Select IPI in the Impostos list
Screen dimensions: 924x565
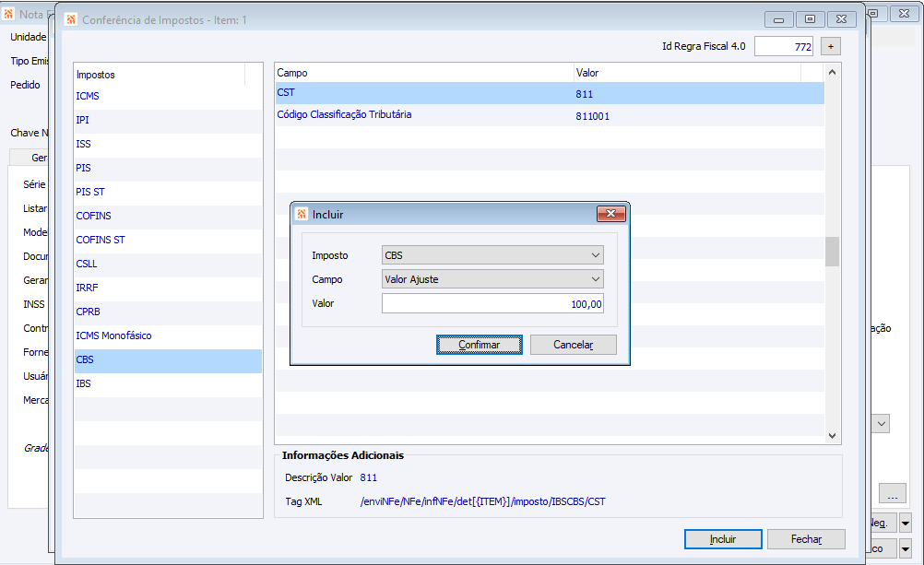[x=168, y=120]
